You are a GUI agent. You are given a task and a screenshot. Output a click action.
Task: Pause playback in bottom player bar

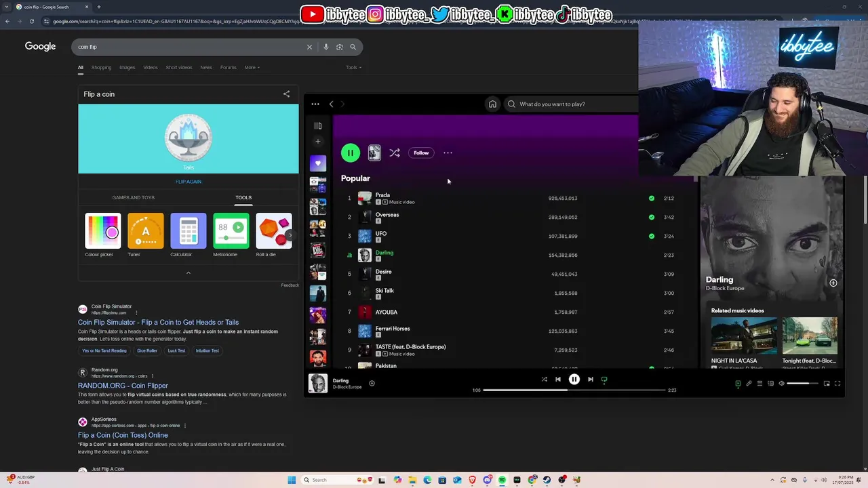coord(574,380)
